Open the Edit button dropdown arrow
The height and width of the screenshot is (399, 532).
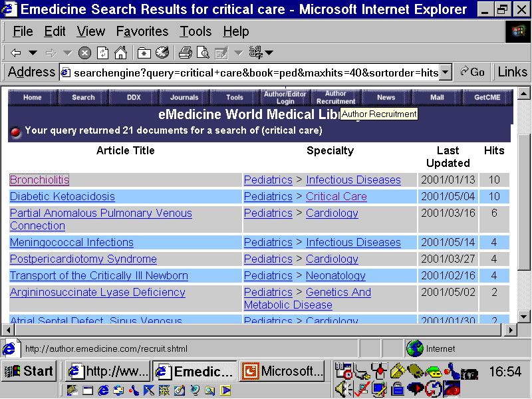pos(239,53)
